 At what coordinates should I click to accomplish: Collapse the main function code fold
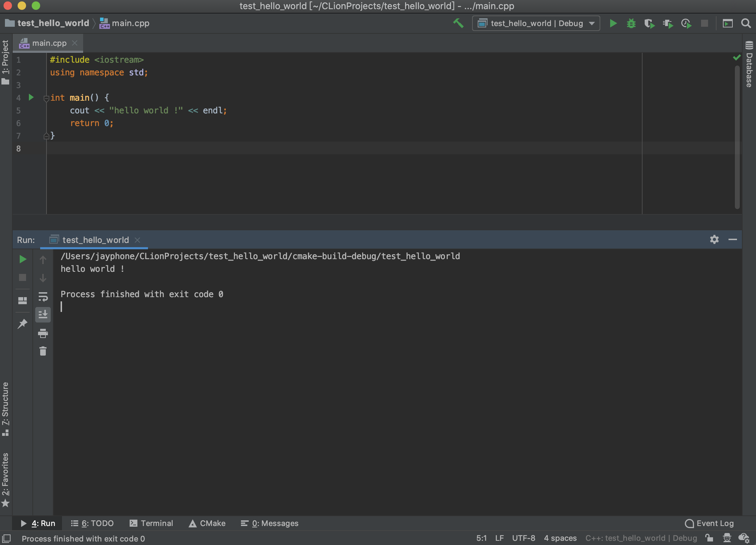[x=46, y=99]
